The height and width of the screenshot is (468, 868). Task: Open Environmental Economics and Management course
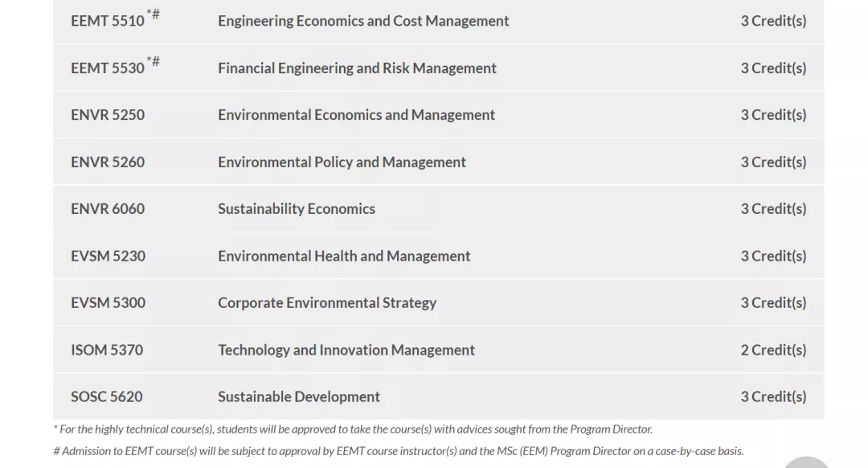pyautogui.click(x=356, y=115)
